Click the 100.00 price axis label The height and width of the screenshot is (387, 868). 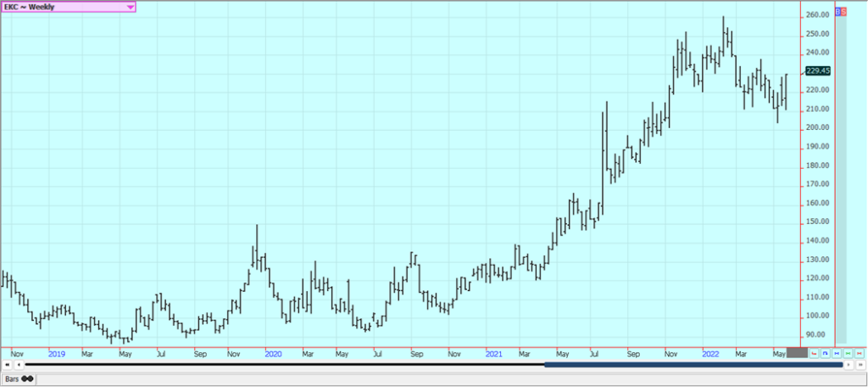click(x=818, y=316)
